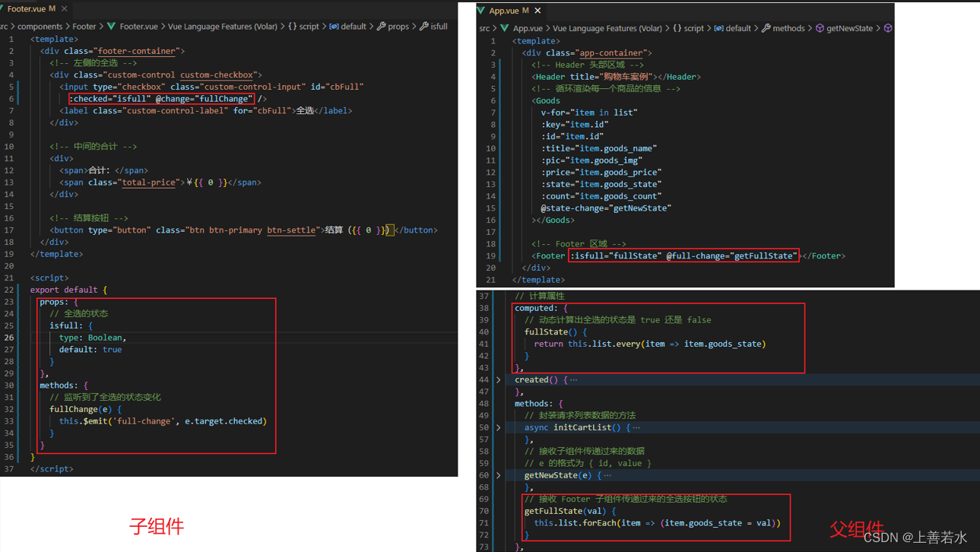Click blue variable icon before default in Footer.vue breadcrumb

pyautogui.click(x=334, y=26)
